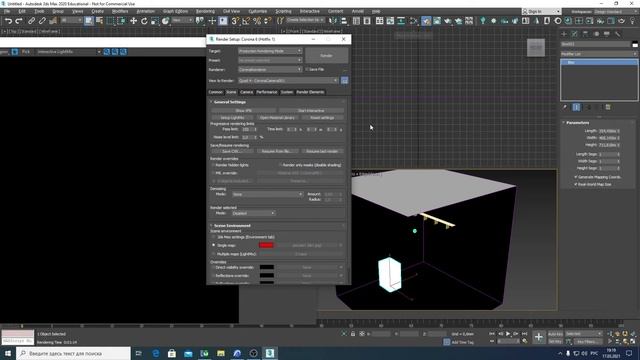Activate the Select and Move tool
This screenshot has width=640, height=360.
(133, 21)
